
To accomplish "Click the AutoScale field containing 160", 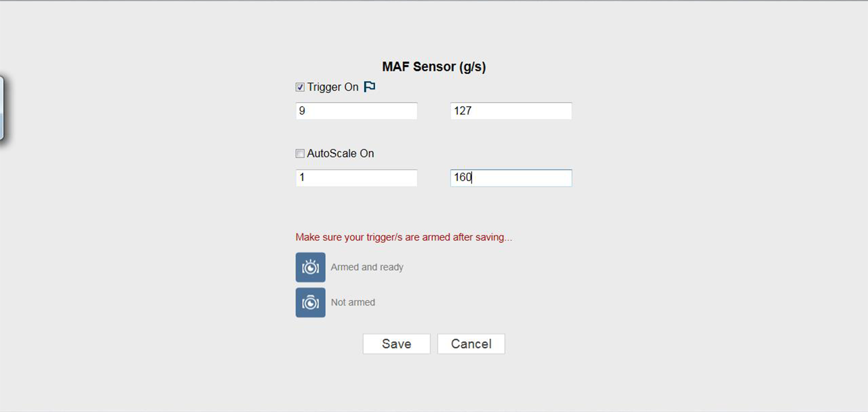I will 511,178.
